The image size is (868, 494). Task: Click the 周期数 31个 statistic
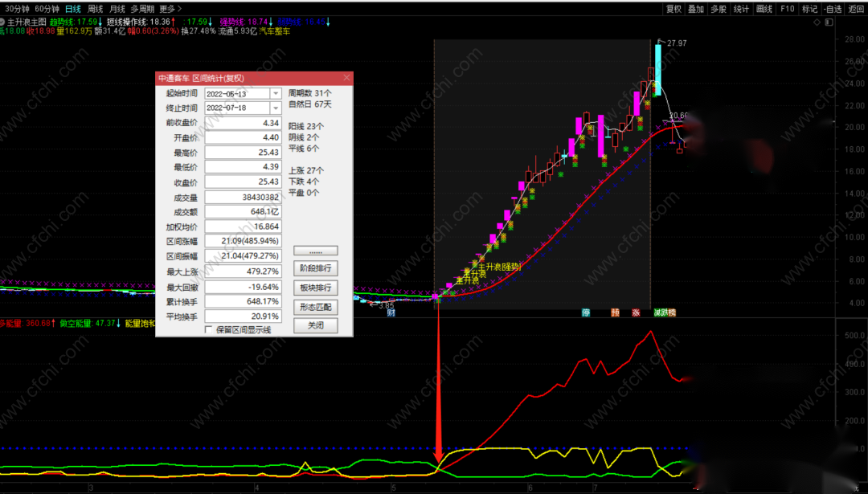coord(310,93)
